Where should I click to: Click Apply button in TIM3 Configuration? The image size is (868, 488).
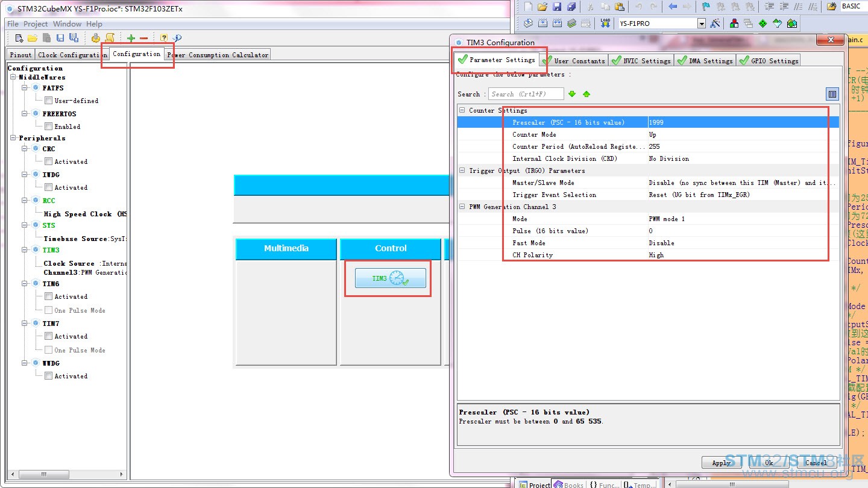click(722, 463)
